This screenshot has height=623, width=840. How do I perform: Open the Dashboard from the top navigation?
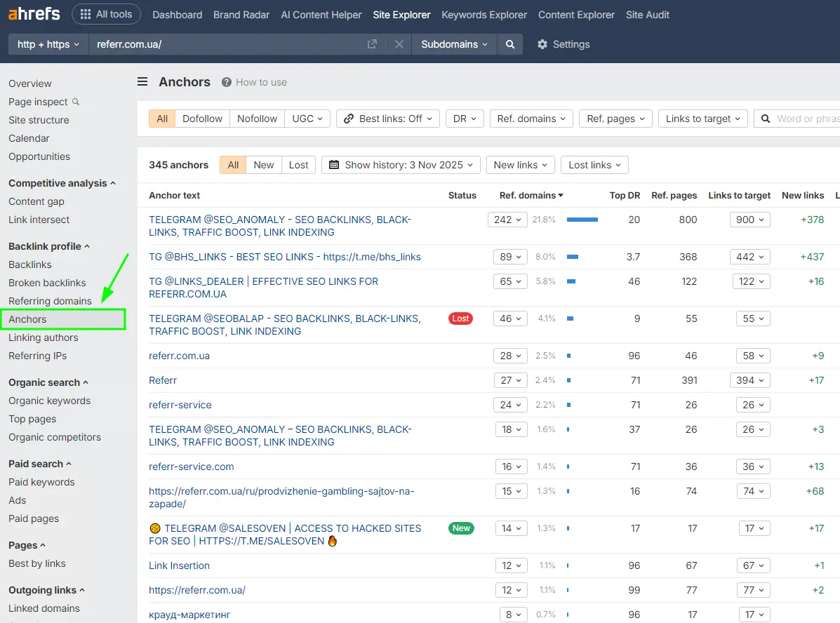coord(177,14)
